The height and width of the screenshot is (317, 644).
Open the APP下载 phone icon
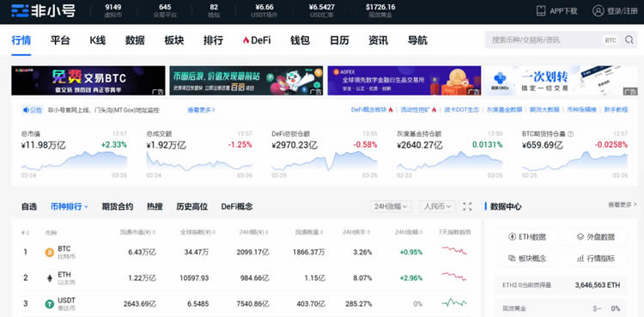coord(541,11)
